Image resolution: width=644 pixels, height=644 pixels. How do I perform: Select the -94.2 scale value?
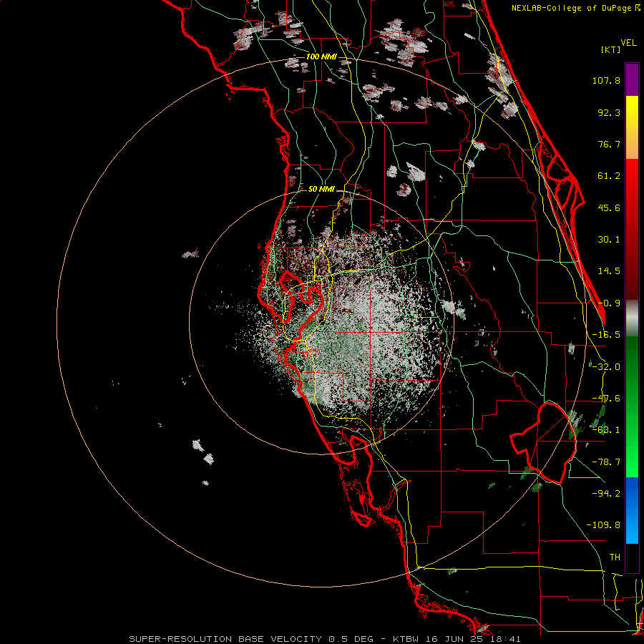(606, 493)
